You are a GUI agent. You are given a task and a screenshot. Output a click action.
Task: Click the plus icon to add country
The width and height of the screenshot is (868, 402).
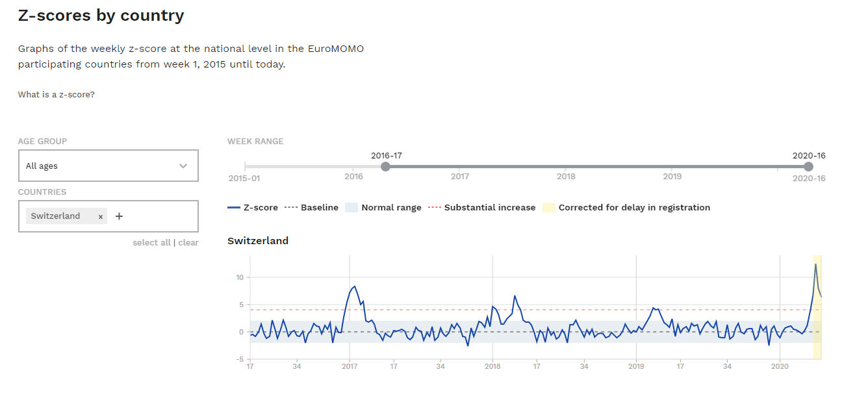tap(119, 216)
